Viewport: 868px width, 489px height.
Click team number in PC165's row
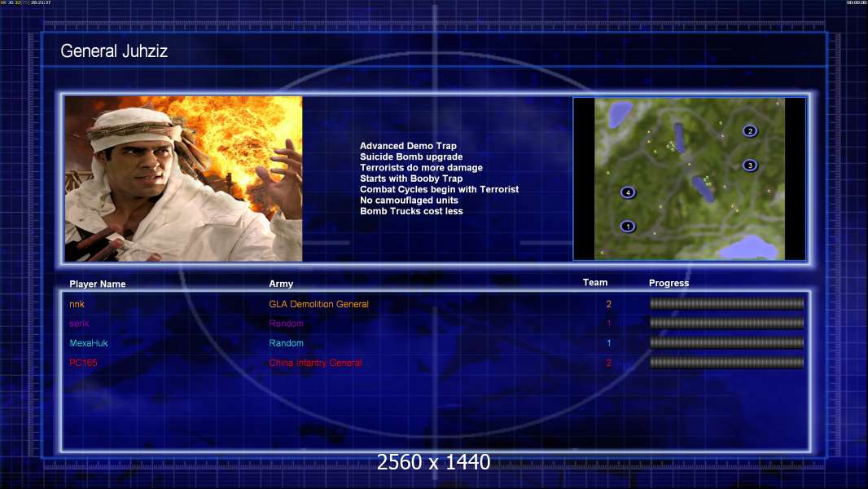point(609,363)
